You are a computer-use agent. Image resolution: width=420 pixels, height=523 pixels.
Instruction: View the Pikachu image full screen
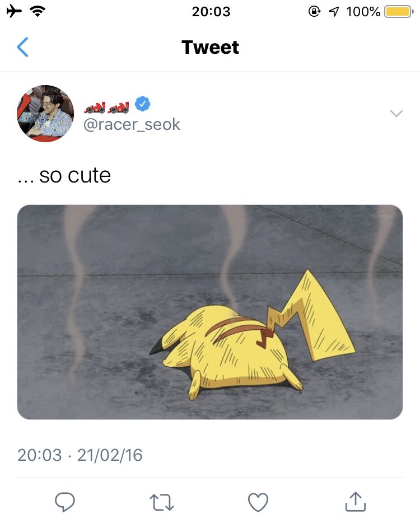pos(210,312)
